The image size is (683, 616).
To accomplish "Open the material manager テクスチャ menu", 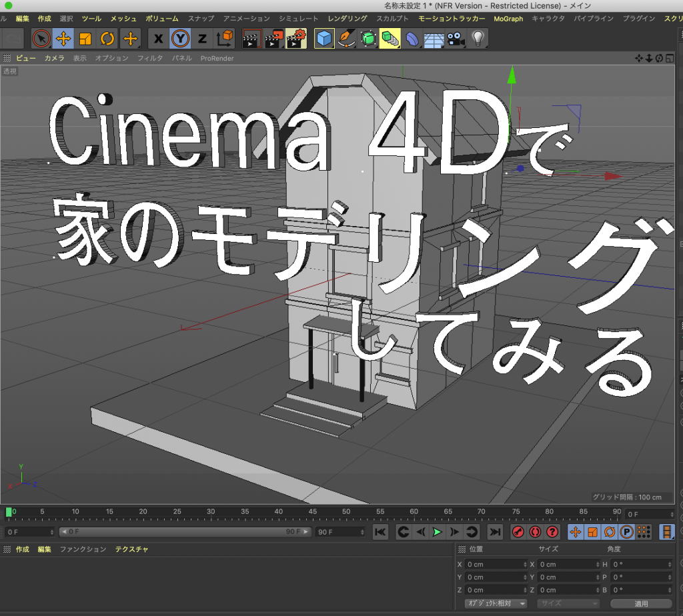I will (131, 549).
